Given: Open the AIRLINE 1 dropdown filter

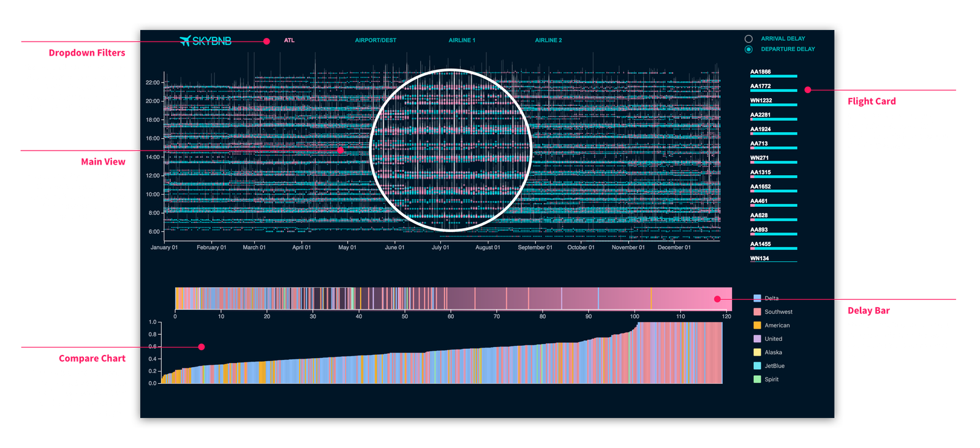Looking at the screenshot, I should tap(462, 40).
